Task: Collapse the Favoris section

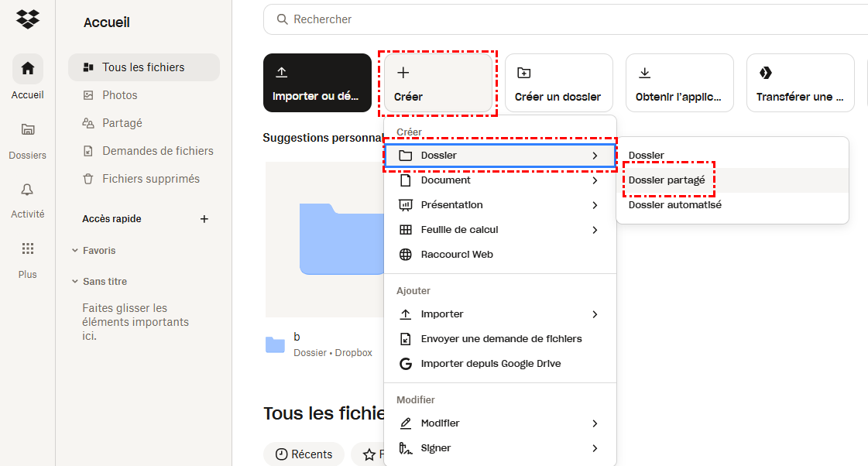Action: [x=75, y=250]
